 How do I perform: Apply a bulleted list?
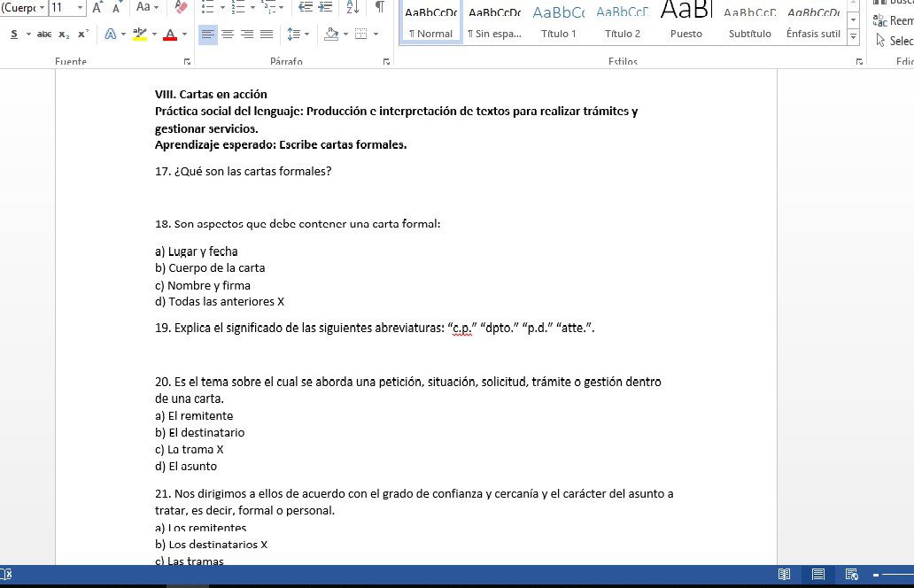tap(207, 8)
